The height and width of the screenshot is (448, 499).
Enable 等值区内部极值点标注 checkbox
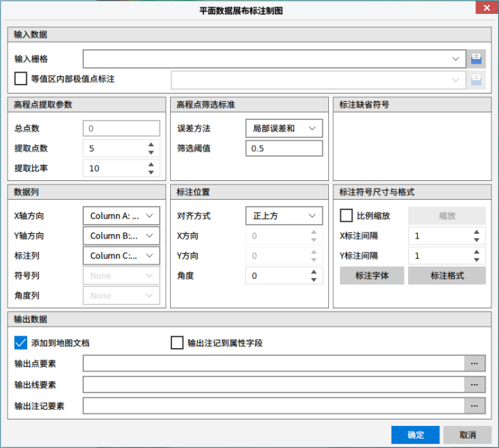coord(21,79)
